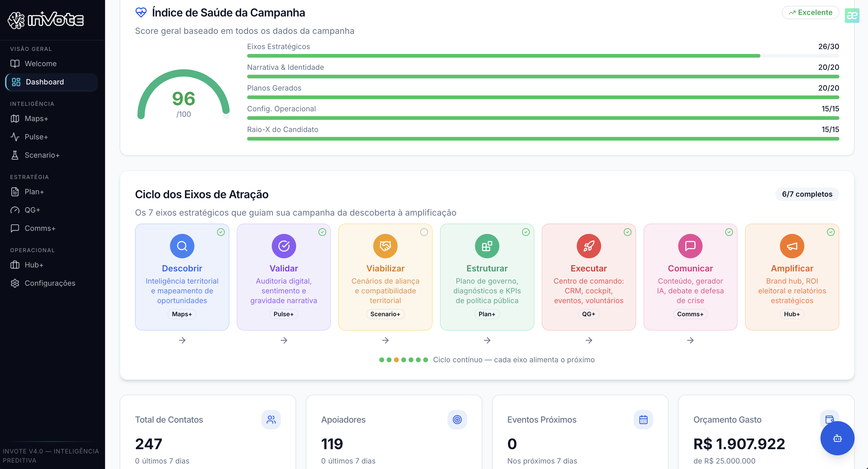Click the Comunicar message circle icon
This screenshot has height=469, width=868.
690,246
